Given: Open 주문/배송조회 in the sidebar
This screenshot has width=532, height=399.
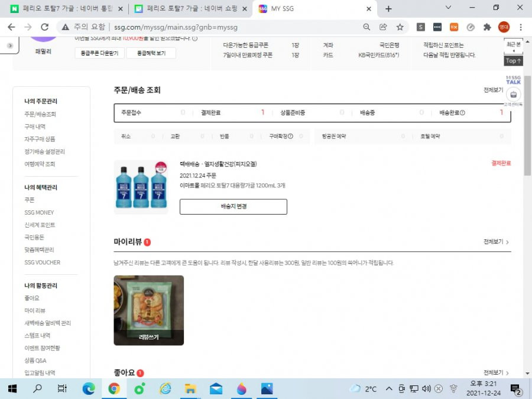Looking at the screenshot, I should coord(40,114).
